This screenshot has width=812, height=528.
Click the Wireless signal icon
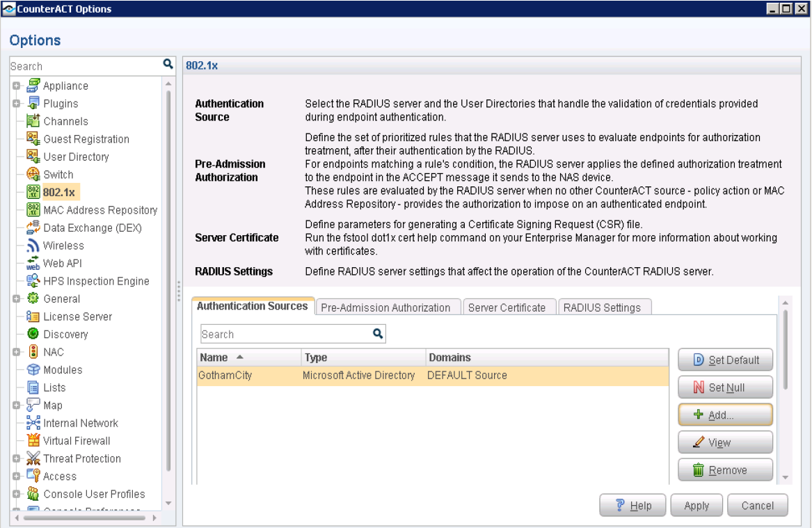pos(33,246)
